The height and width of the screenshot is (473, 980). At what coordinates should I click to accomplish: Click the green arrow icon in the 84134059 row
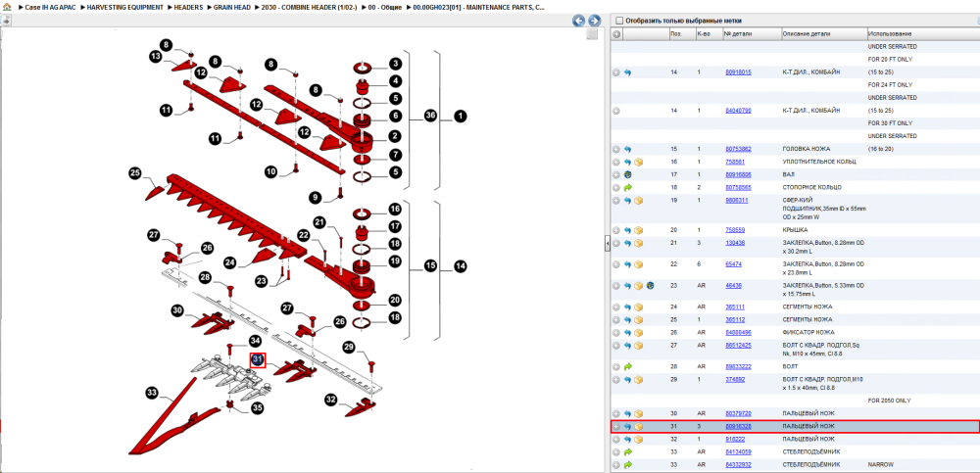pos(627,451)
